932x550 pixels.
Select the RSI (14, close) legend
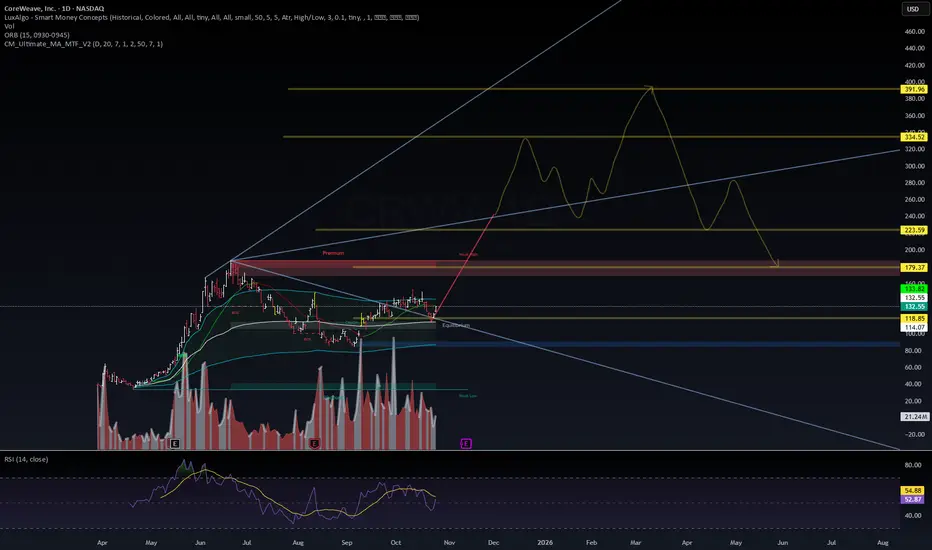coord(26,459)
